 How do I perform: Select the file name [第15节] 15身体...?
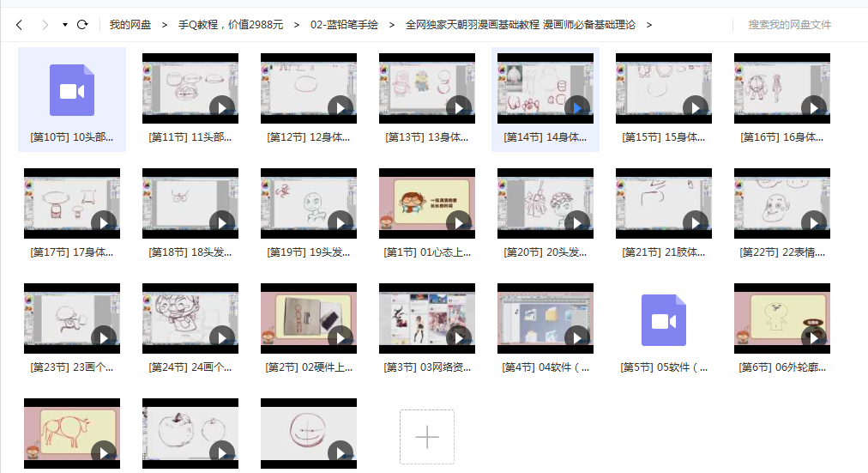[x=664, y=137]
